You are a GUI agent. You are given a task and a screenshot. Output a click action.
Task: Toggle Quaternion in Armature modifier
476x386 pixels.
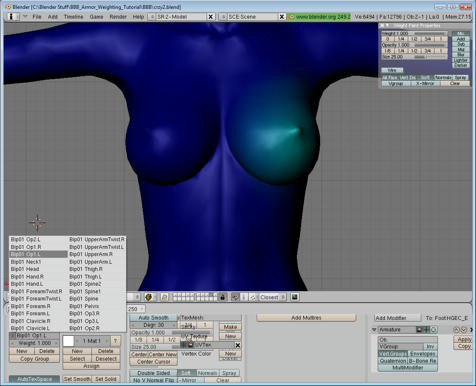coord(393,361)
